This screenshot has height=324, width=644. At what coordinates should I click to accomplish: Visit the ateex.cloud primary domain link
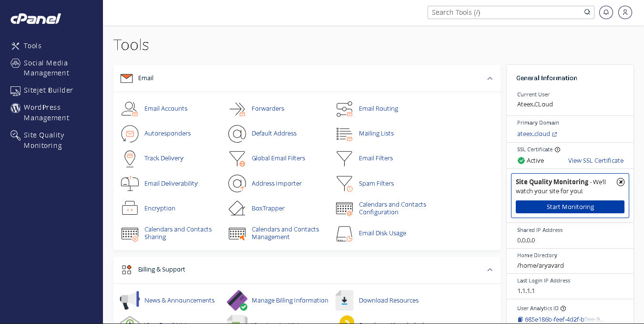(x=537, y=134)
